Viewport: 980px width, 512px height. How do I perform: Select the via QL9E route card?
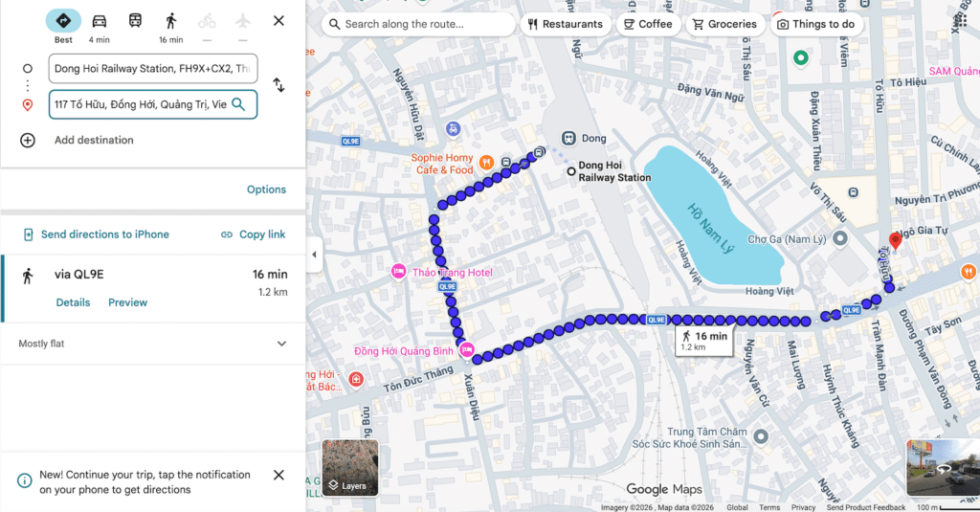153,289
